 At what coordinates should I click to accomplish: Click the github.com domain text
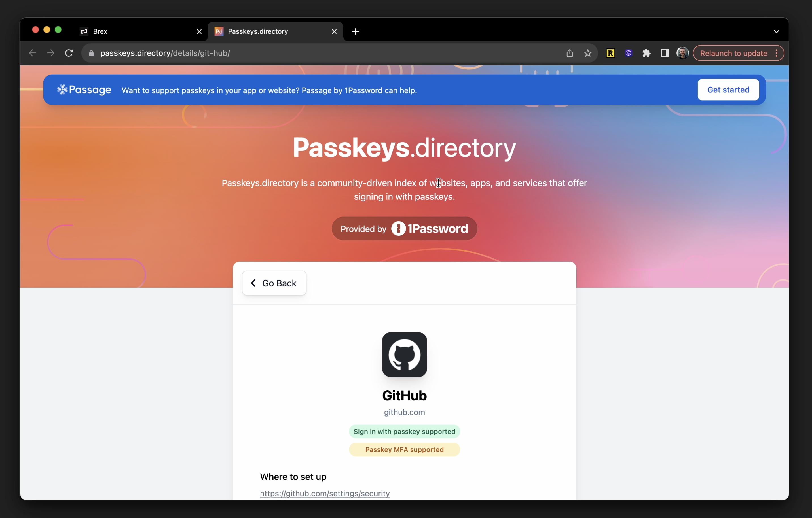(404, 412)
